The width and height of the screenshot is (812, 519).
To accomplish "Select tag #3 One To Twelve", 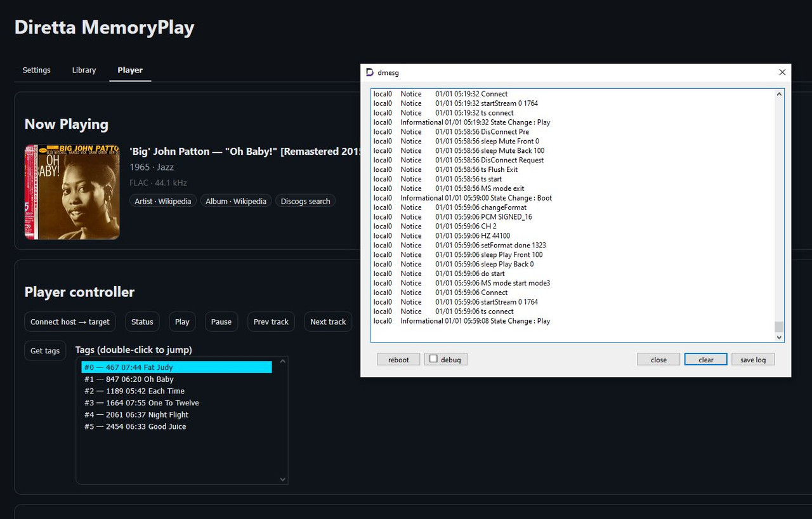I will (x=176, y=403).
